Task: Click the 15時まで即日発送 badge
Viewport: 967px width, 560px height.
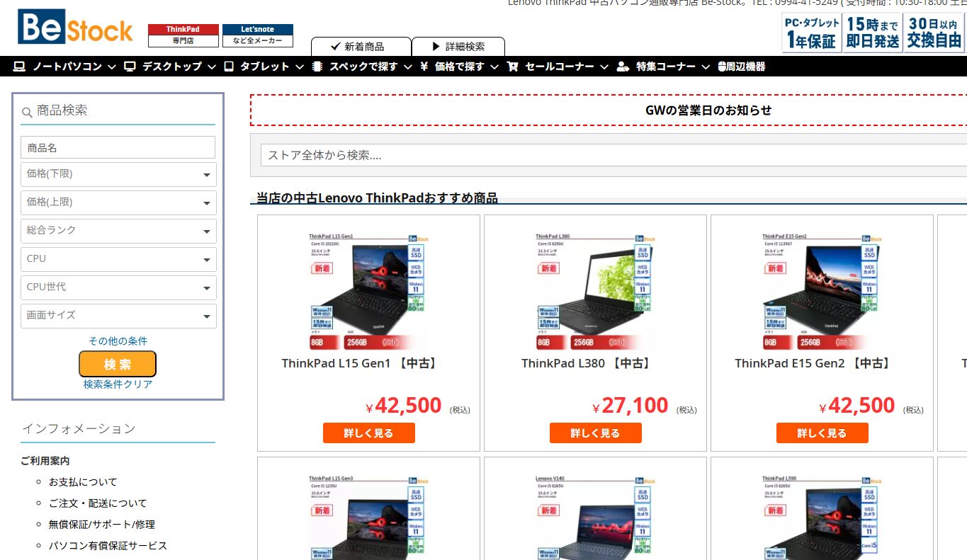Action: [872, 33]
